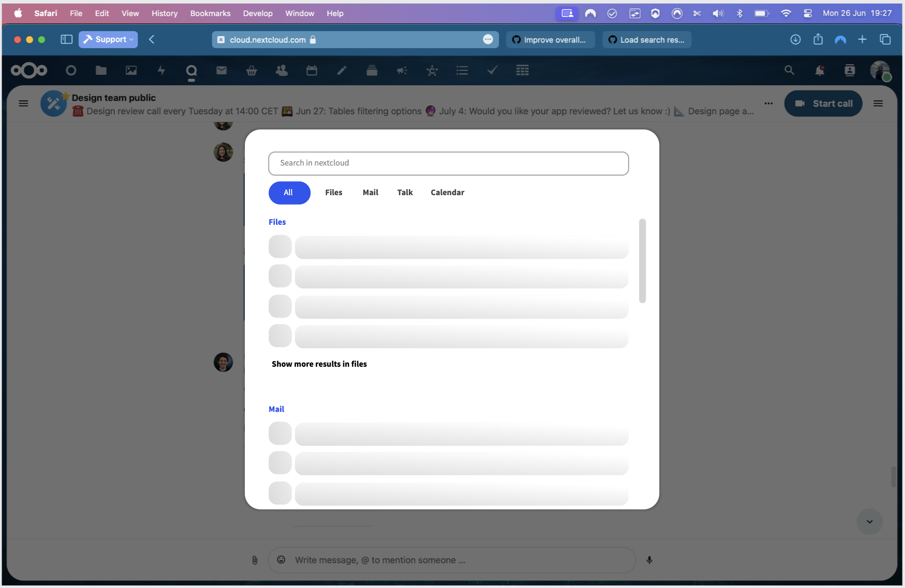The image size is (905, 588).
Task: Open the Calendar app
Action: [312, 70]
